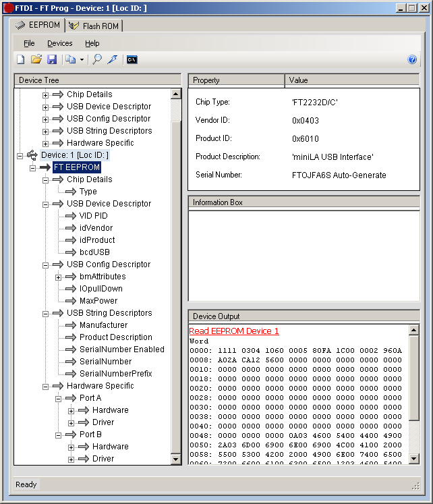Click the Product ID value 0x6010
433x504 pixels.
pyautogui.click(x=306, y=139)
